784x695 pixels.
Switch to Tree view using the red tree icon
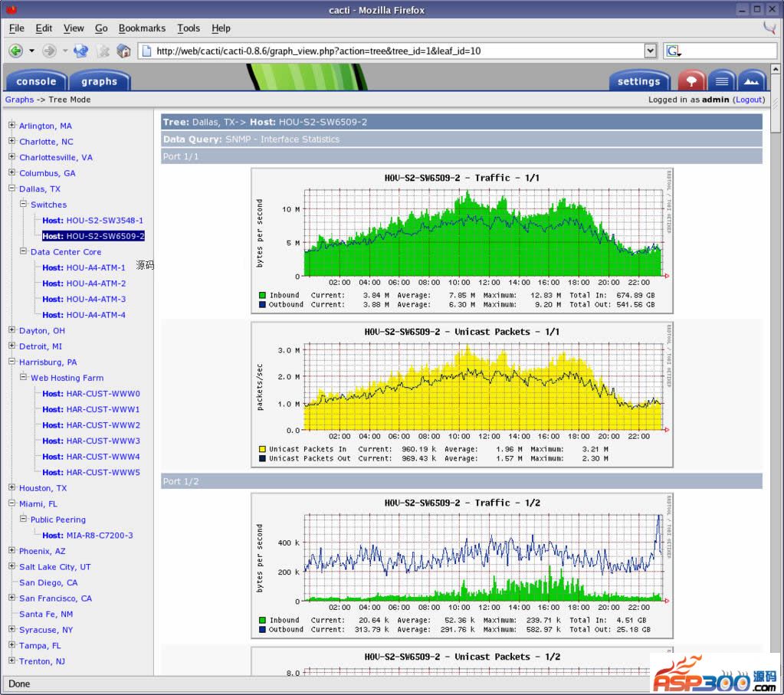692,80
